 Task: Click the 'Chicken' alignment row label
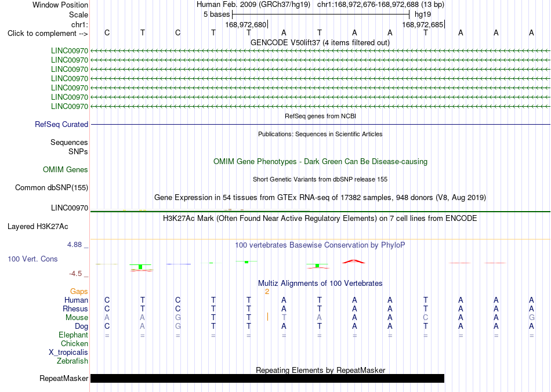pos(74,343)
